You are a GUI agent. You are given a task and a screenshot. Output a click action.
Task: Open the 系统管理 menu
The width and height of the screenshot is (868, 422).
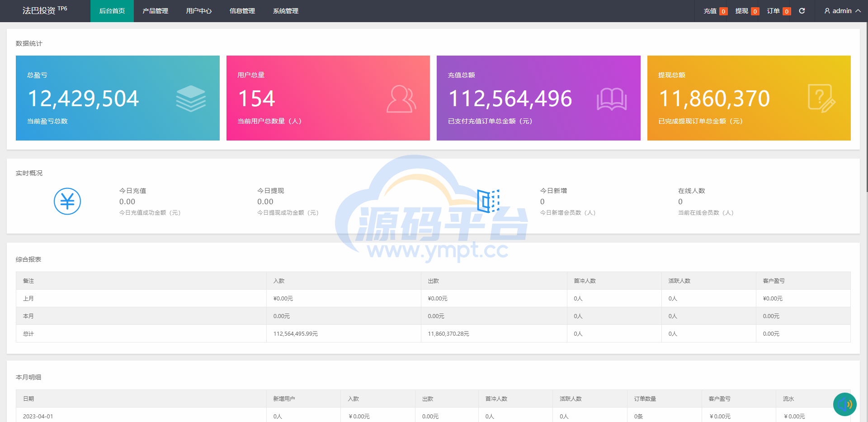[x=286, y=11]
